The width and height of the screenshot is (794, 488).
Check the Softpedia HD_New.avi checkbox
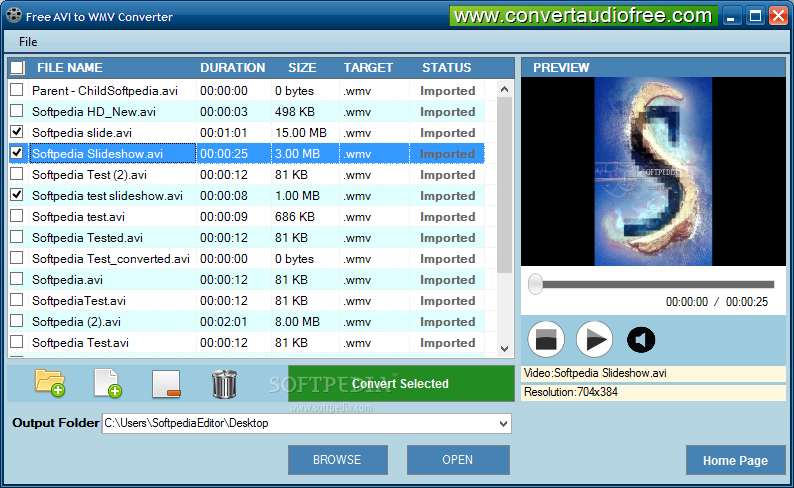coord(17,111)
